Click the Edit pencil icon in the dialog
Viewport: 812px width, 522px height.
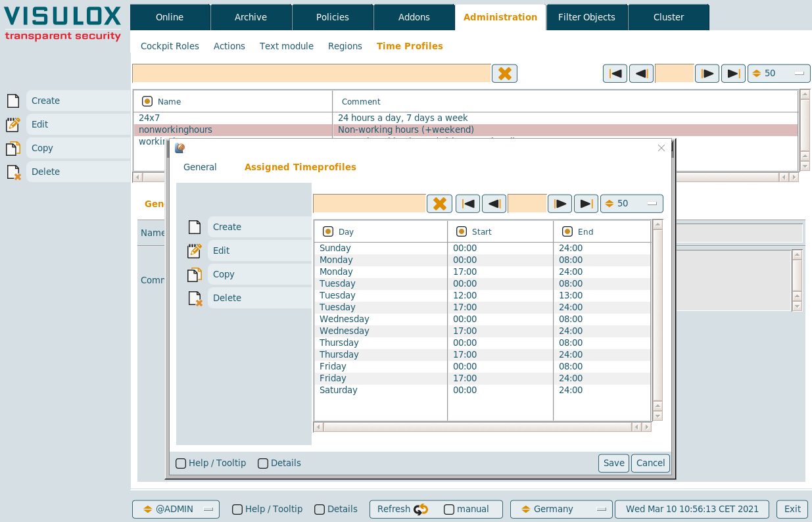click(195, 250)
